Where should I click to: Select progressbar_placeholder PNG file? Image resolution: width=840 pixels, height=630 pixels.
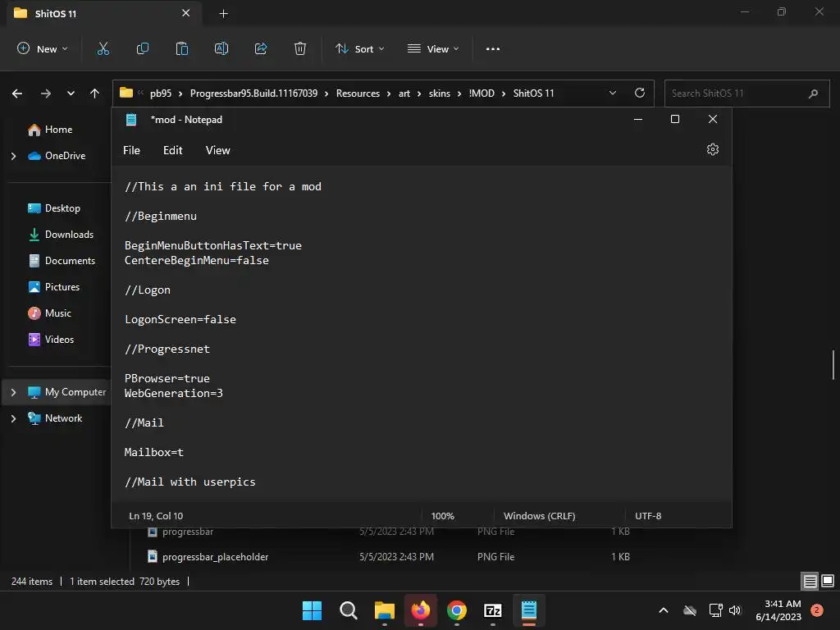coord(214,557)
